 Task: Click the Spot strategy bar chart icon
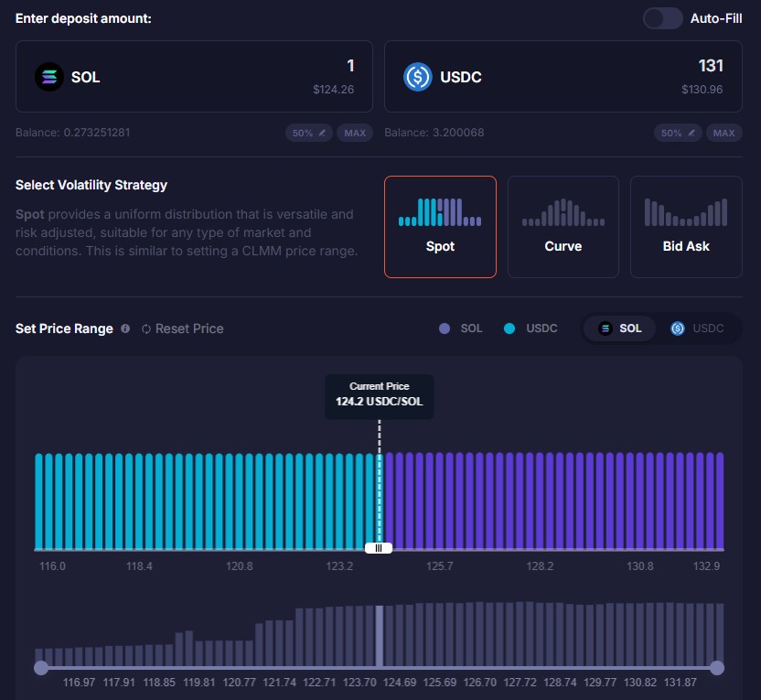tap(440, 212)
